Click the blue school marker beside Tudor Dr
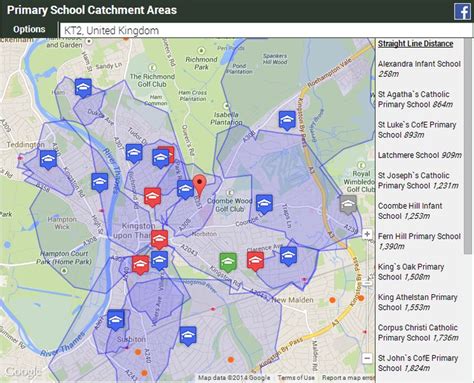The width and height of the screenshot is (474, 383). coord(134,153)
